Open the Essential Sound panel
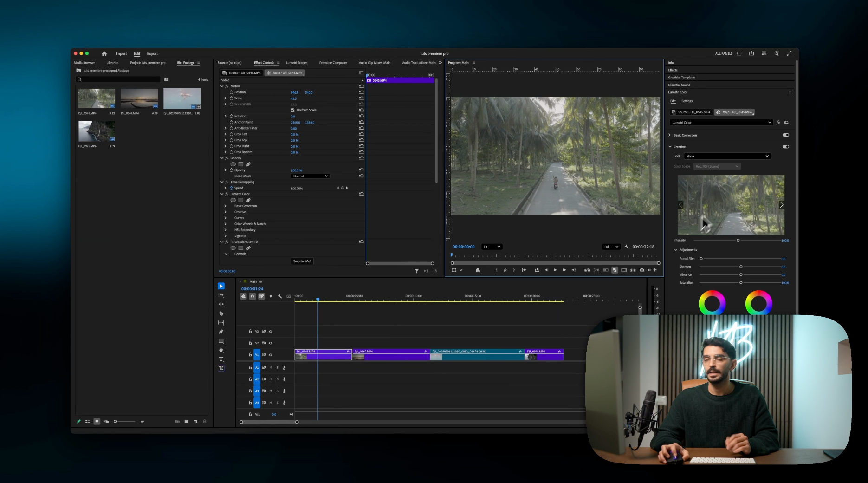Image resolution: width=868 pixels, height=483 pixels. tap(679, 85)
